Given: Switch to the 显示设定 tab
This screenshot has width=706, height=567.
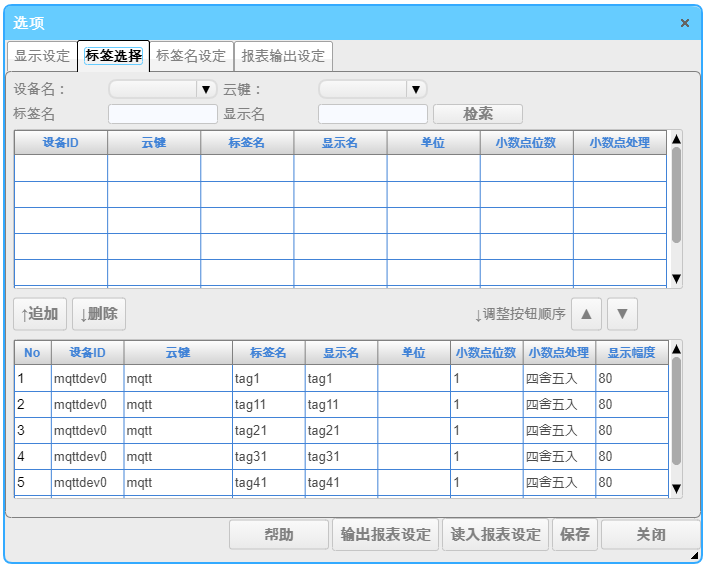Looking at the screenshot, I should pos(42,56).
